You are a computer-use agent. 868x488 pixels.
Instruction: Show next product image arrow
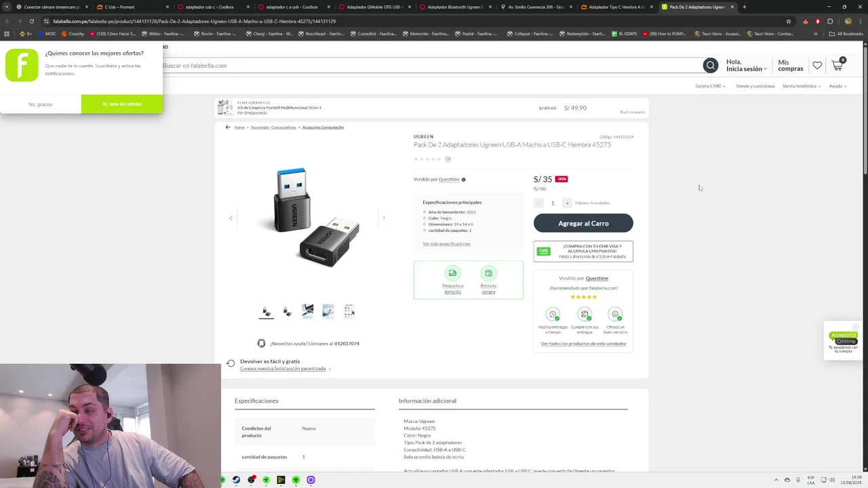(384, 218)
